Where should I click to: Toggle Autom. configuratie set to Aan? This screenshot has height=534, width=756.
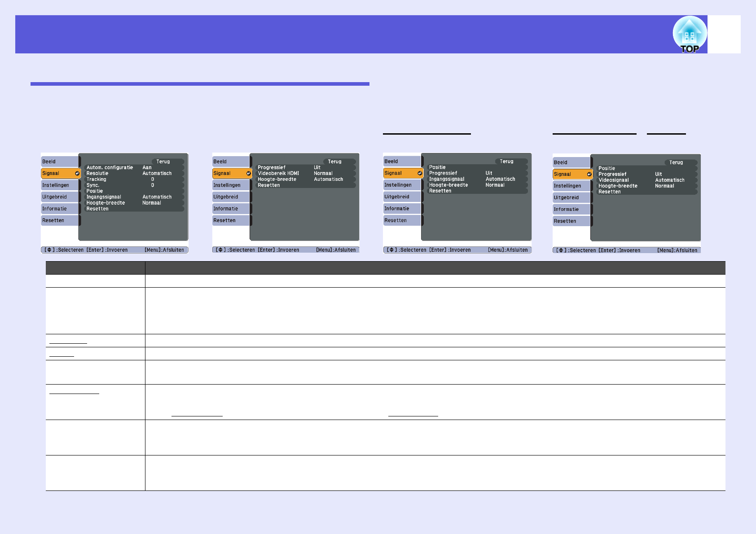134,167
